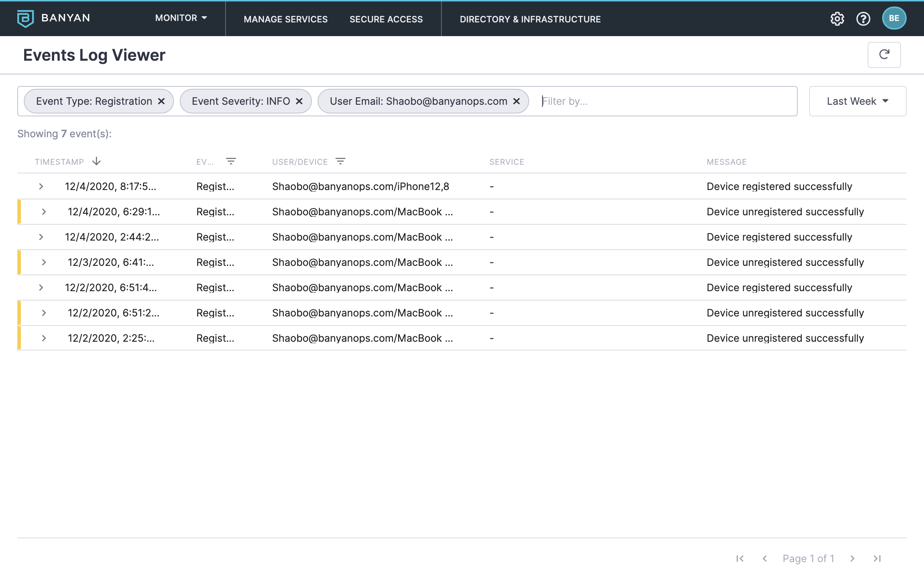Refresh the events log
The width and height of the screenshot is (924, 578).
tap(884, 55)
